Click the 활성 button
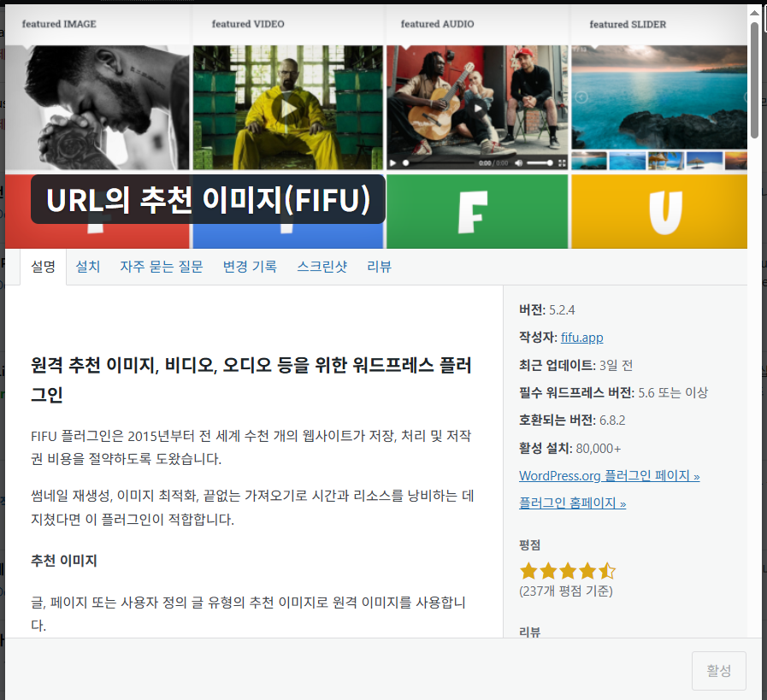 (x=718, y=671)
